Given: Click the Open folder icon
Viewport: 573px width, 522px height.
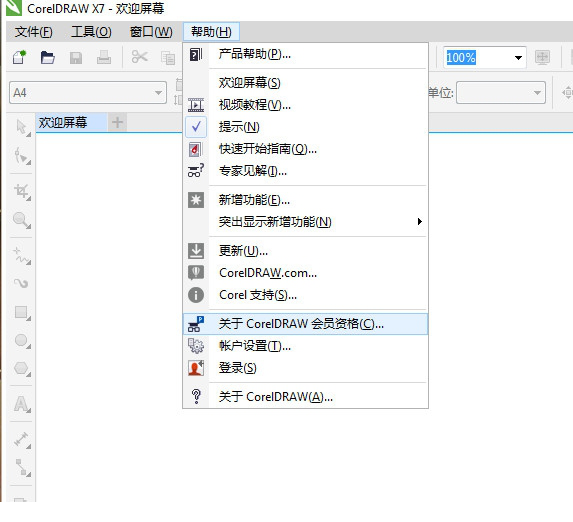Looking at the screenshot, I should (48, 57).
